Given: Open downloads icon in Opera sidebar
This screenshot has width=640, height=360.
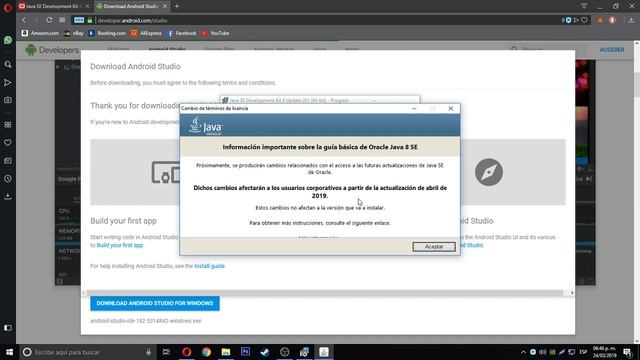Looking at the screenshot, I should click(x=8, y=196).
